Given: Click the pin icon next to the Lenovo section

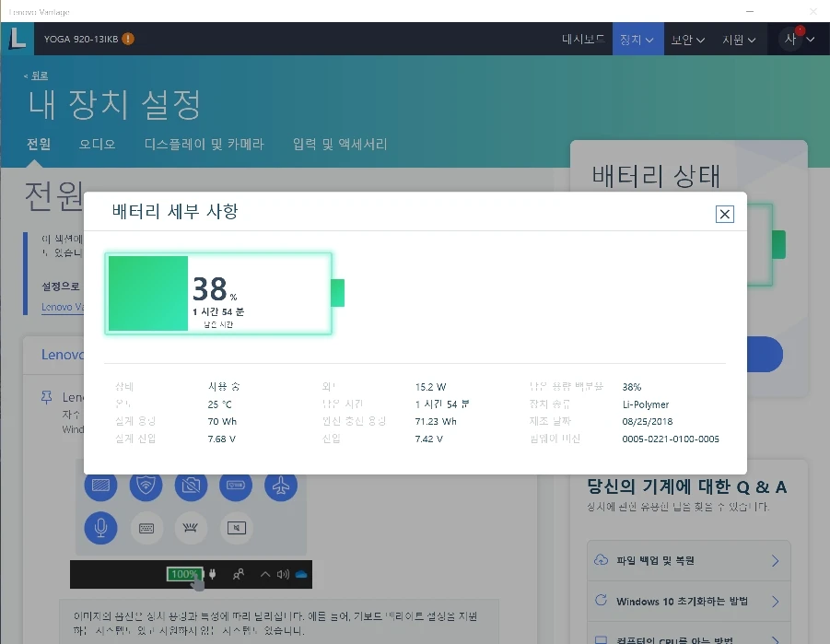Looking at the screenshot, I should (47, 397).
